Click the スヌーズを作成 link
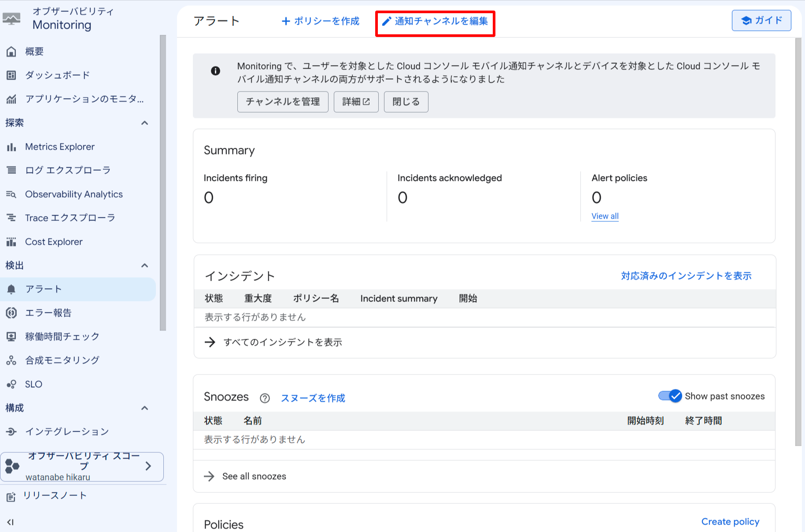805x532 pixels. click(x=313, y=398)
